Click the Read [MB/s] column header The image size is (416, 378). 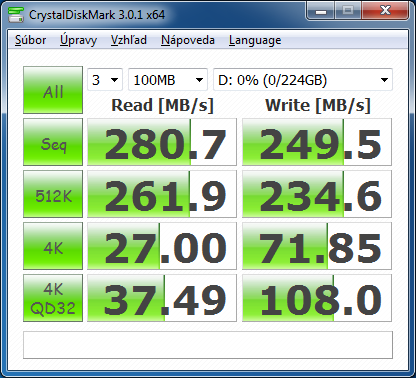click(x=162, y=105)
